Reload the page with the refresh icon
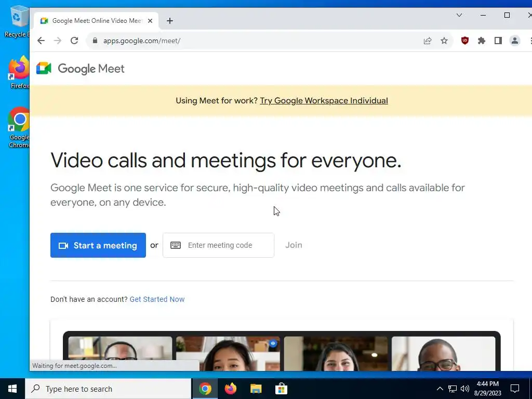532x399 pixels. click(74, 41)
